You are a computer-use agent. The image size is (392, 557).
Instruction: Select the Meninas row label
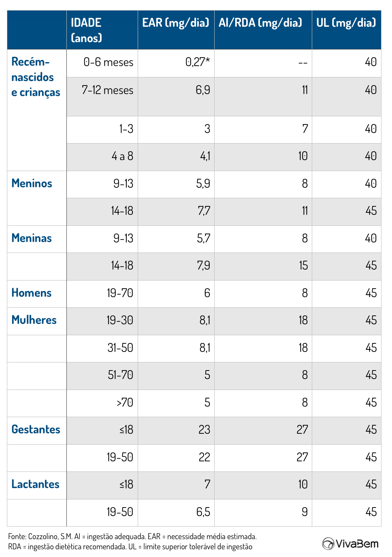[32, 238]
